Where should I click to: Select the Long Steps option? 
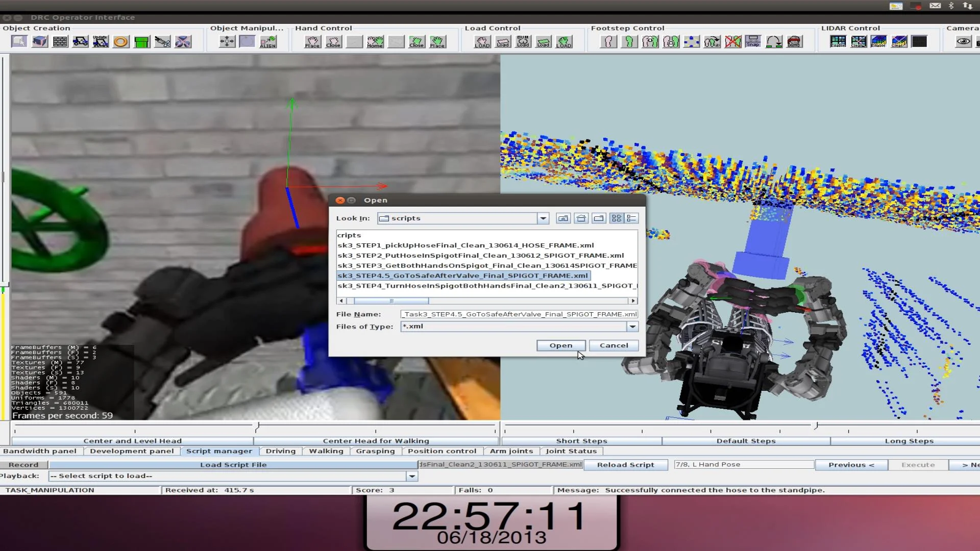tap(909, 441)
